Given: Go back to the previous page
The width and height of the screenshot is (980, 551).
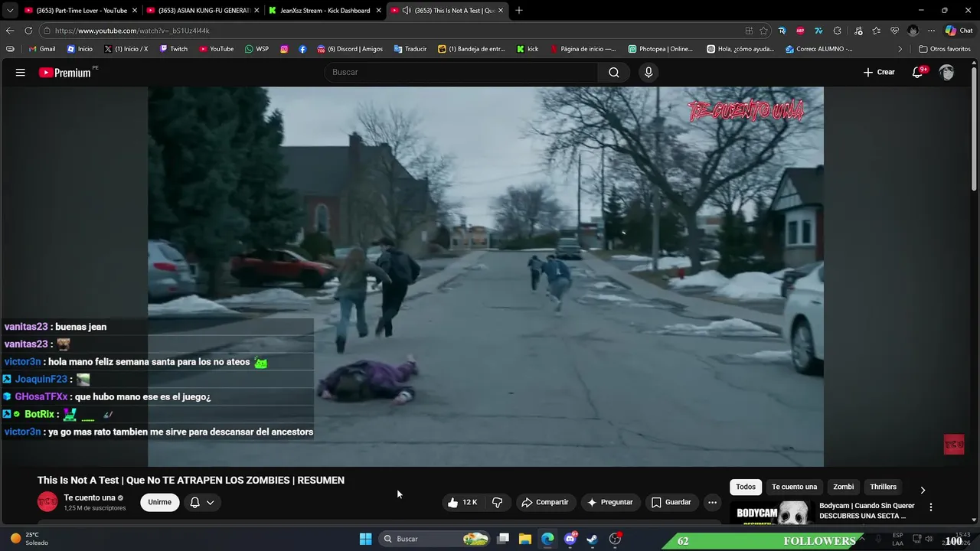Looking at the screenshot, I should 10,31.
